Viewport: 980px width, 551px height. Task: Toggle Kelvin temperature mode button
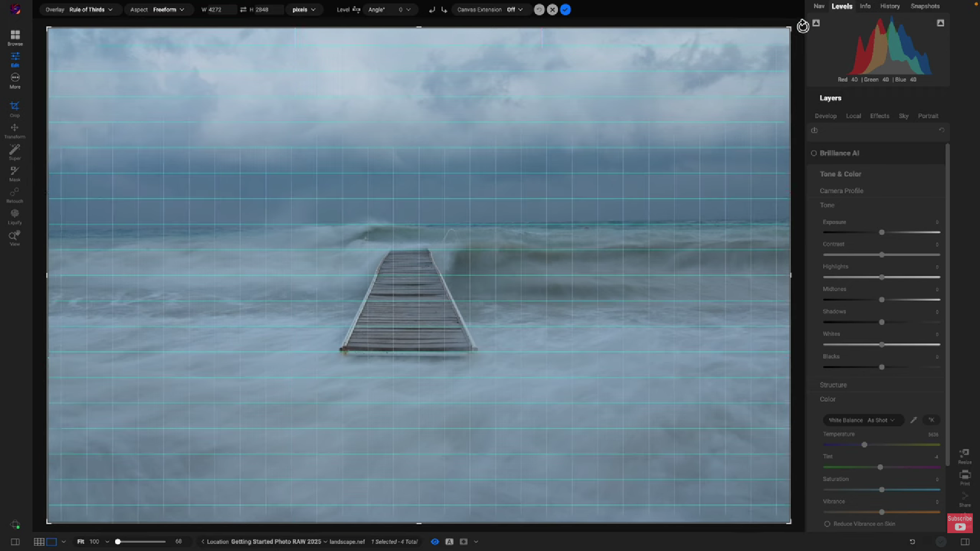point(931,420)
